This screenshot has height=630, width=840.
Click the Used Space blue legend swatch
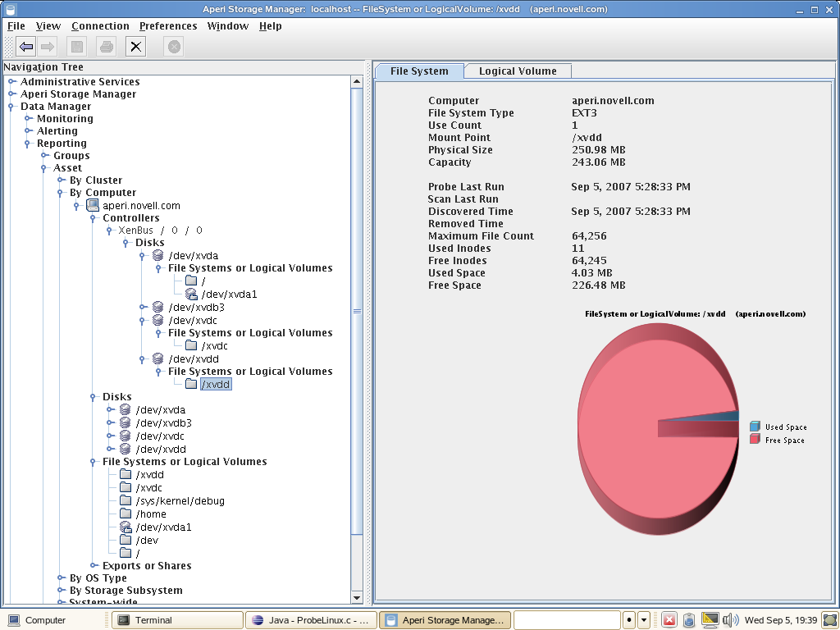tap(755, 426)
